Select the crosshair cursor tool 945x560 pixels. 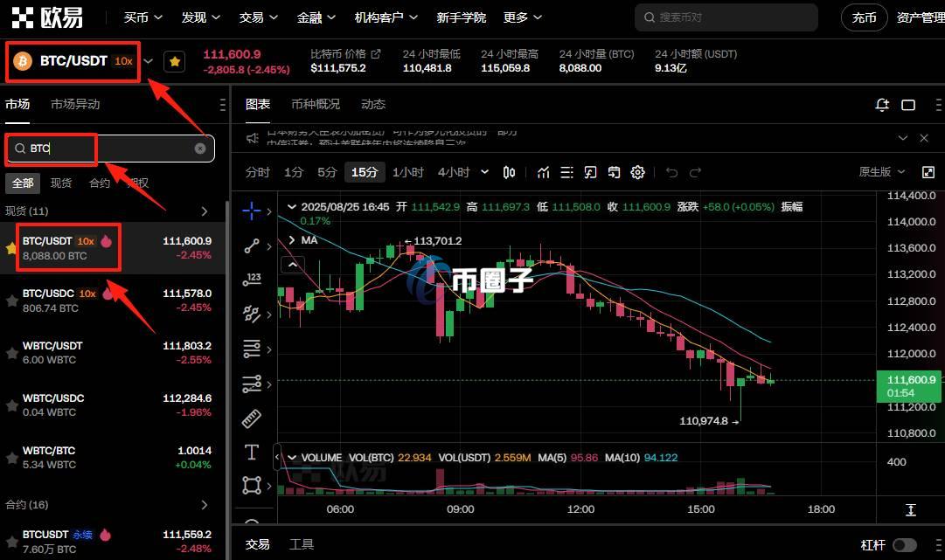click(x=252, y=211)
